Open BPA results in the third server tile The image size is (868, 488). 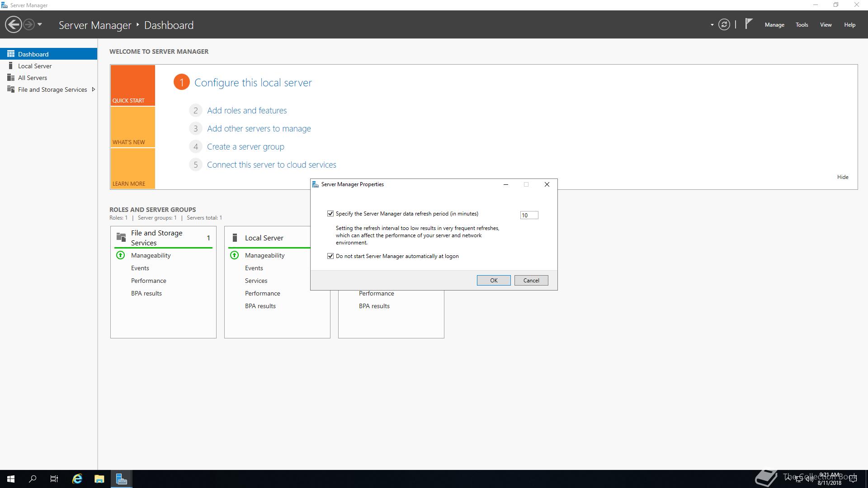[x=374, y=306]
